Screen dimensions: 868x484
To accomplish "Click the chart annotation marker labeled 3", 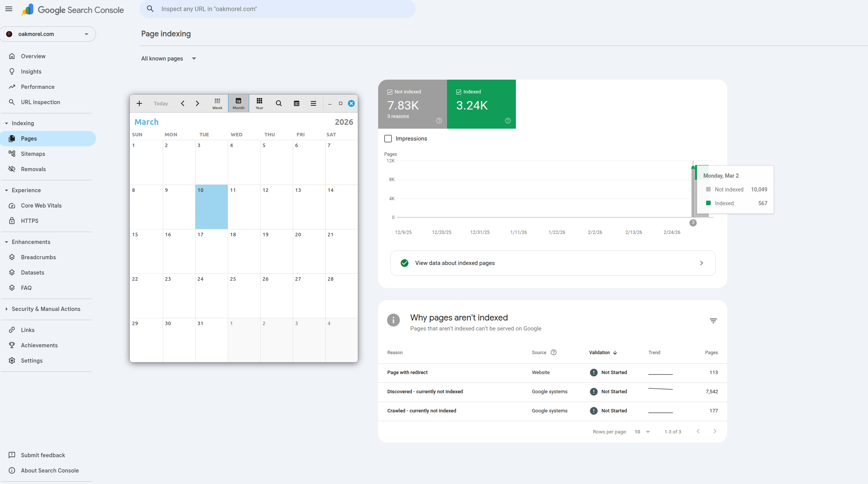I will tap(693, 222).
